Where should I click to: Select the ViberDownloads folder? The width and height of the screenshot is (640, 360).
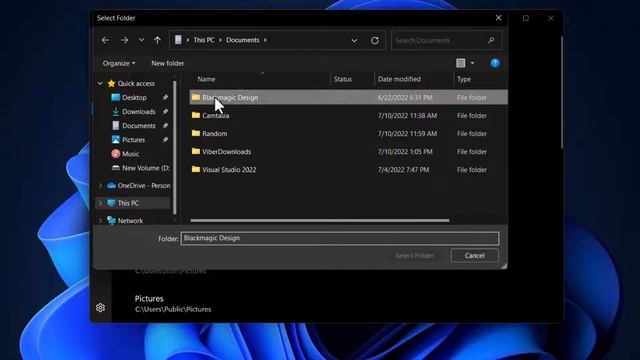tap(349, 151)
